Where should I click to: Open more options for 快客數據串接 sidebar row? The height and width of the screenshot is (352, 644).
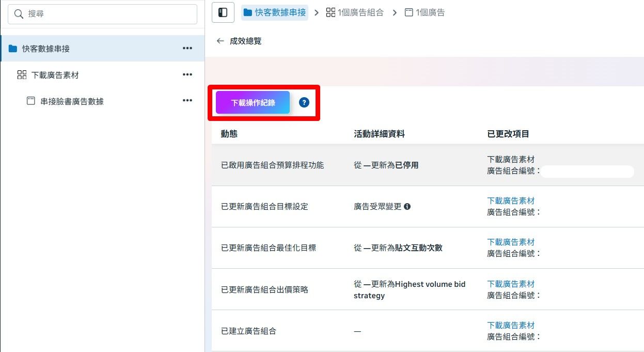(x=187, y=48)
